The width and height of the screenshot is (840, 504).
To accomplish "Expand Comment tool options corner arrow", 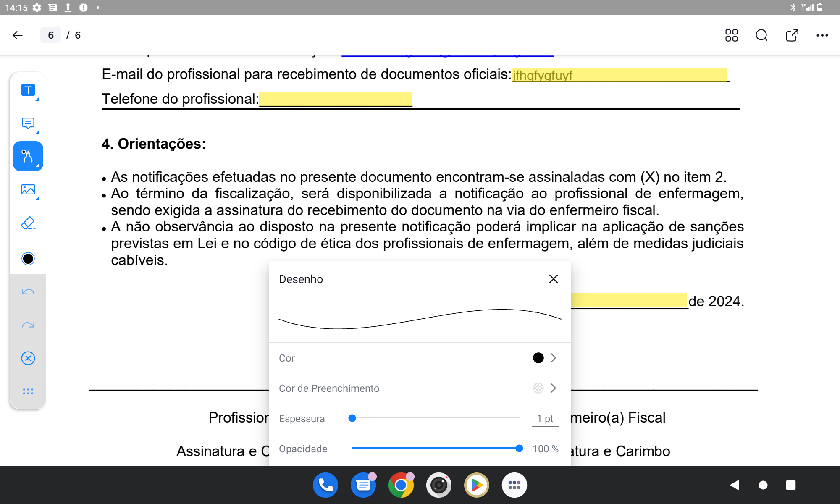I will (37, 132).
